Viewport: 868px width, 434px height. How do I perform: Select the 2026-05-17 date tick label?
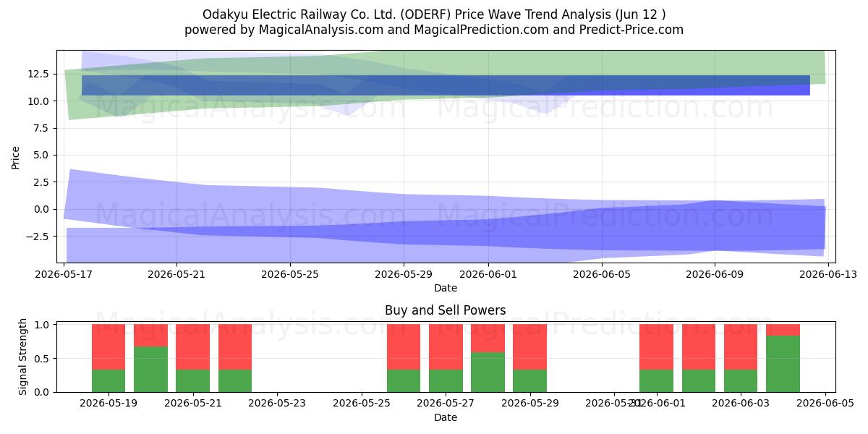[x=64, y=274]
